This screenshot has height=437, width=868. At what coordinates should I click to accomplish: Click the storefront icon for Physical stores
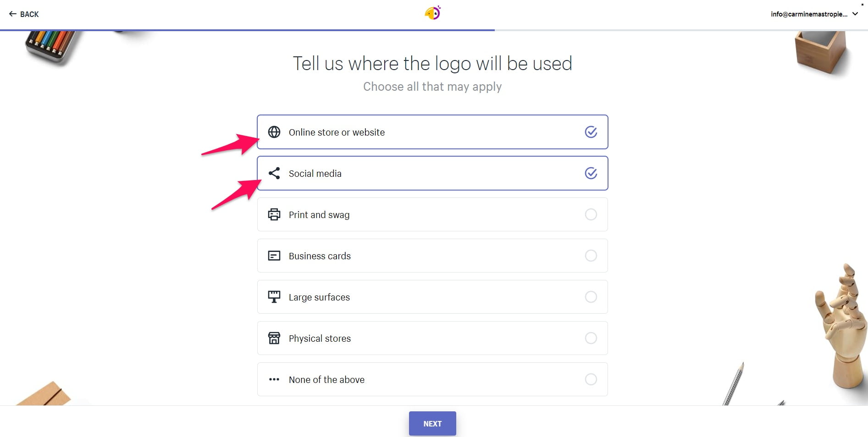click(274, 338)
